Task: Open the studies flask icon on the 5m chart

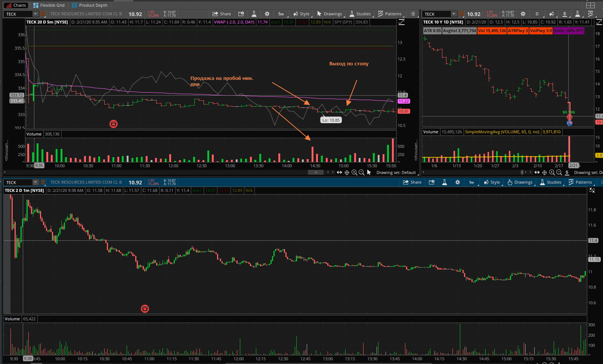Action: coord(254,14)
